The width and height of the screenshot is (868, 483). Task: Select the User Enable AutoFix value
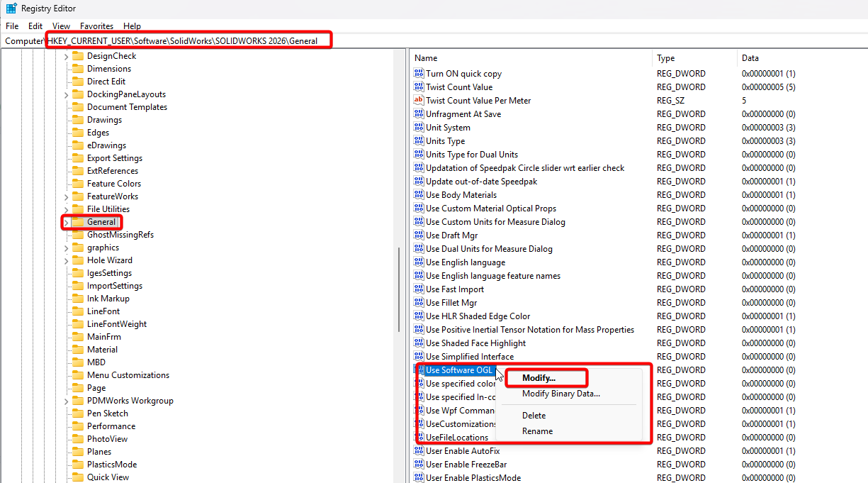463,451
